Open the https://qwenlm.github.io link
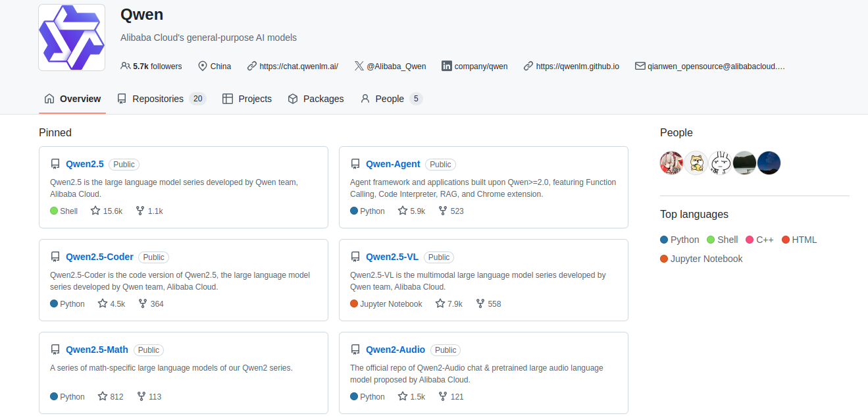 578,66
